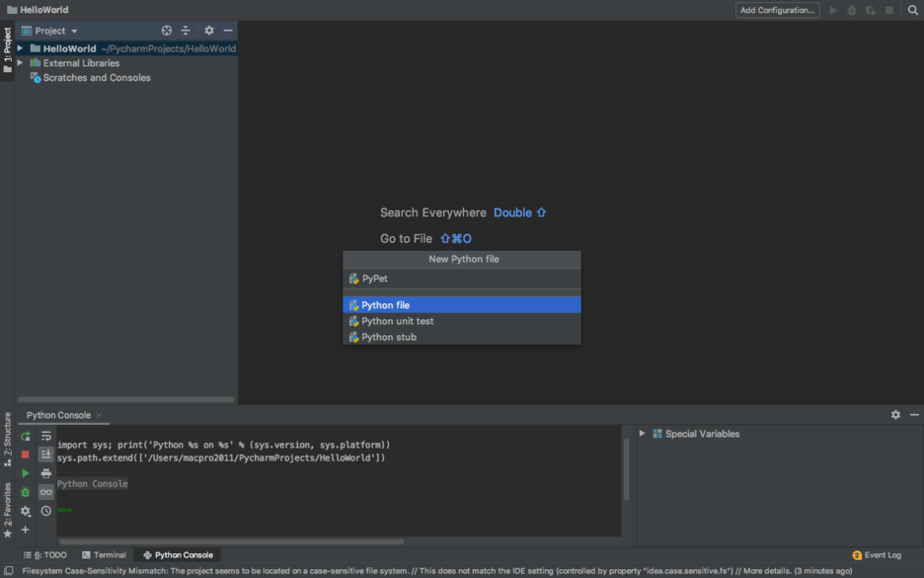This screenshot has width=924, height=578.
Task: Click the Run icon in top toolbar
Action: tap(833, 10)
